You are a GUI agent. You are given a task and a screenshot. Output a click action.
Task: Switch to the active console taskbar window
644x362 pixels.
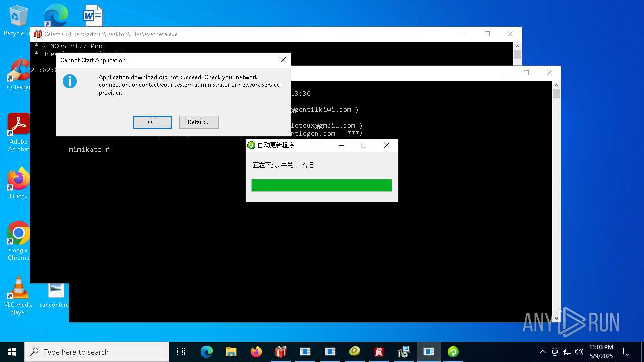click(429, 352)
